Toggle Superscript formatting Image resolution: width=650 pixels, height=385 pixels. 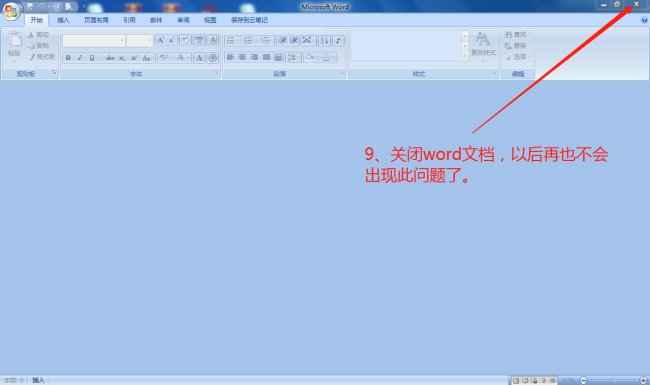[x=134, y=58]
